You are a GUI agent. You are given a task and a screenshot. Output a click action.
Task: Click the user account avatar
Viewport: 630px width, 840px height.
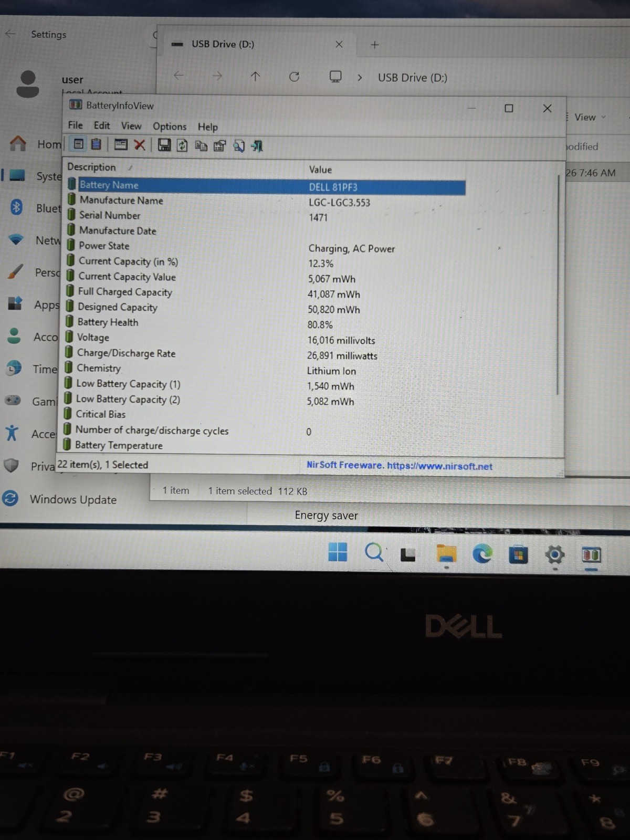coord(28,84)
